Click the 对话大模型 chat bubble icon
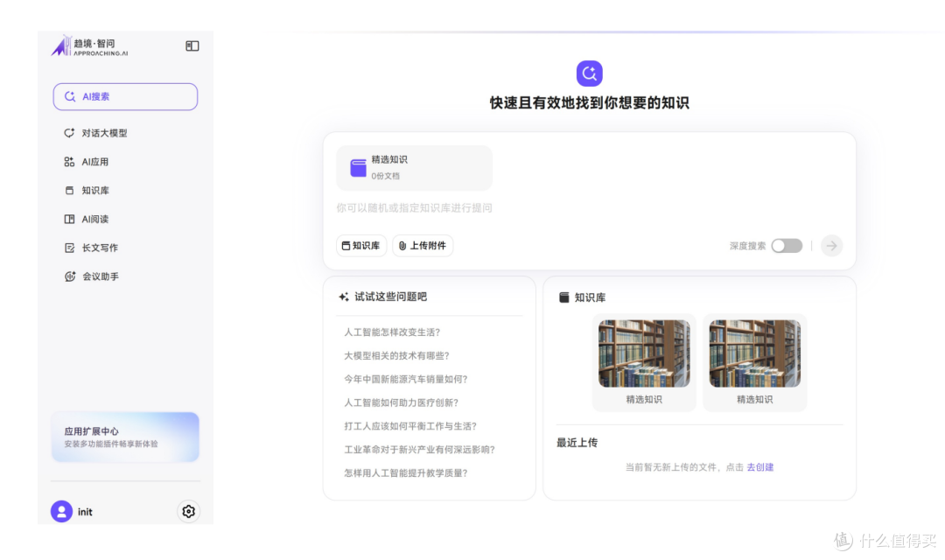This screenshot has height=560, width=945. (x=69, y=133)
